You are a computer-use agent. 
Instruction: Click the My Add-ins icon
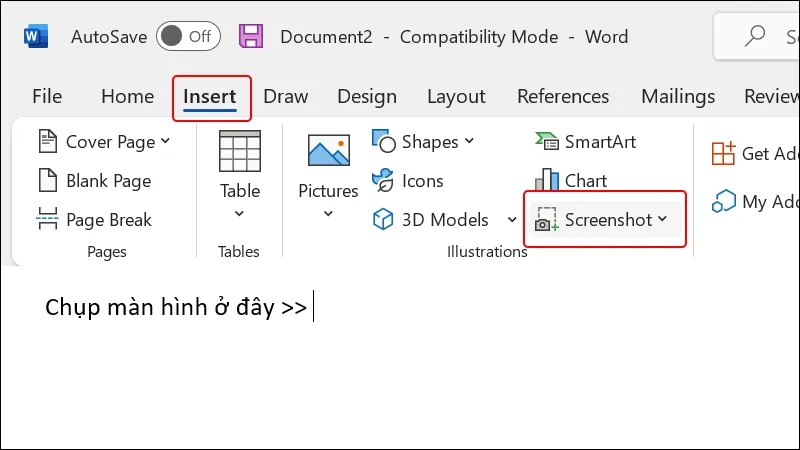pos(723,202)
